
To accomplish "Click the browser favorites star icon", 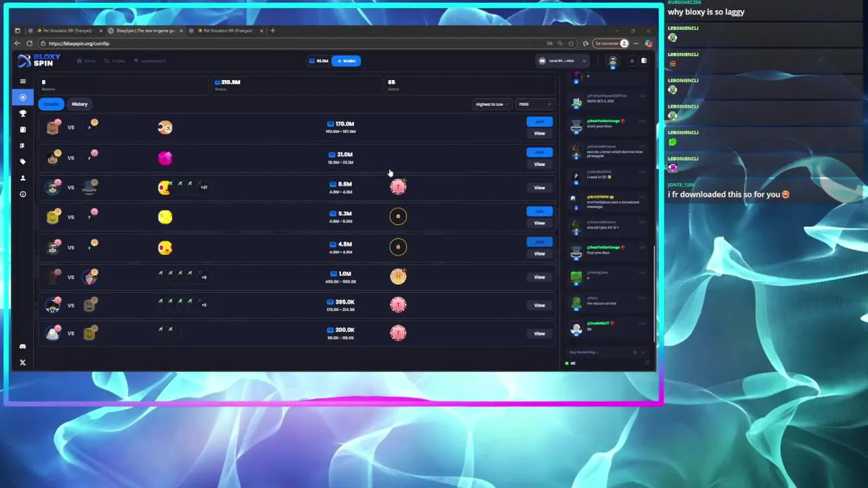I will (571, 43).
